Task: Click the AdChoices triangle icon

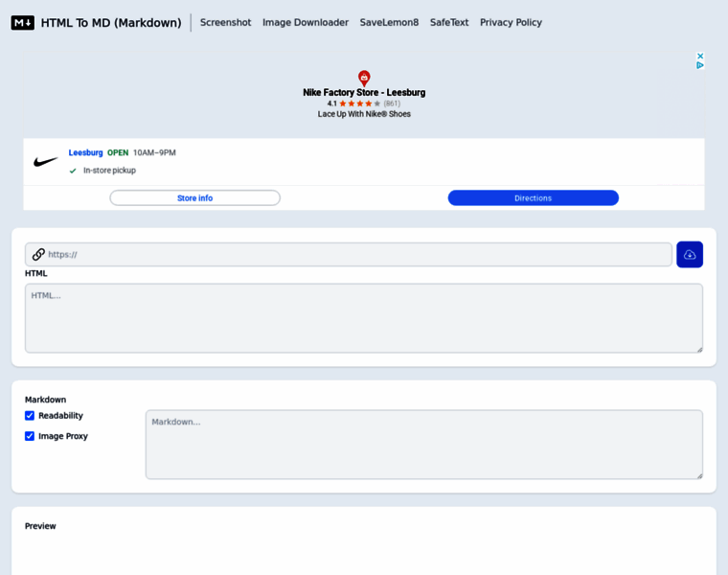Action: click(700, 65)
